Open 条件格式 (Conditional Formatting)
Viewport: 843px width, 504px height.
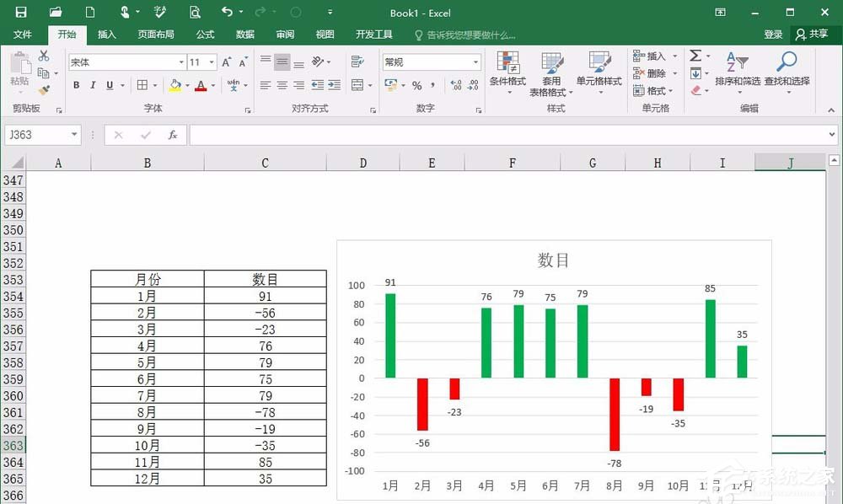click(x=507, y=74)
